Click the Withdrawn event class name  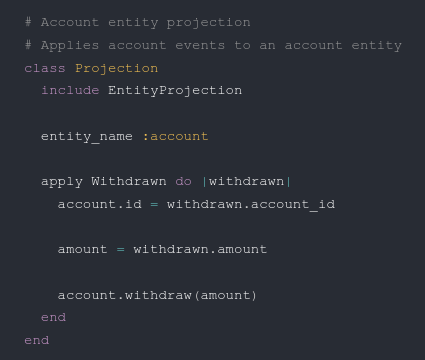(x=129, y=181)
